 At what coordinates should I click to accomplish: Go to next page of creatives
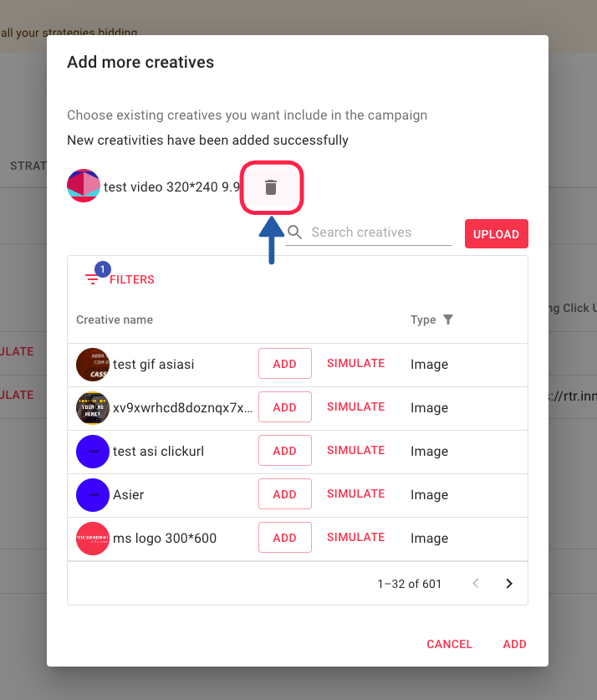click(509, 584)
